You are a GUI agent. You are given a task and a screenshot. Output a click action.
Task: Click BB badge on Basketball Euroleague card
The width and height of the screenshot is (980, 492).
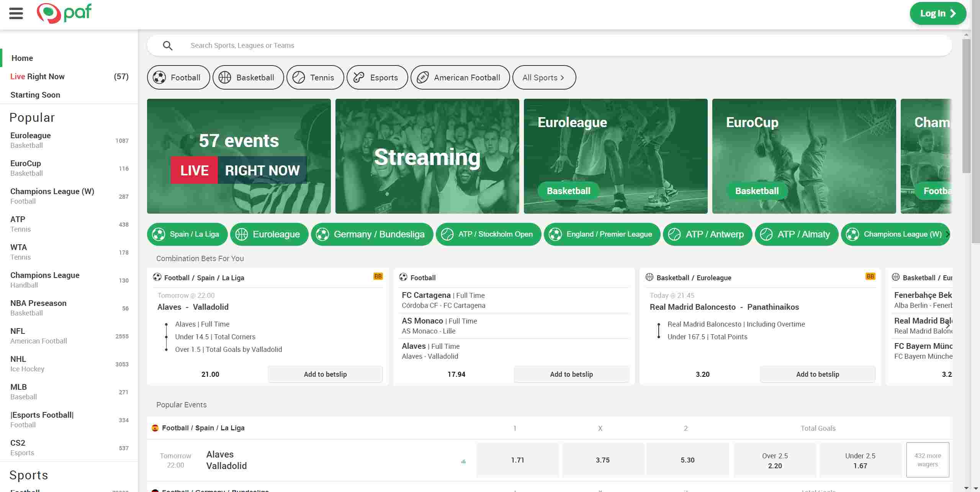click(x=870, y=276)
